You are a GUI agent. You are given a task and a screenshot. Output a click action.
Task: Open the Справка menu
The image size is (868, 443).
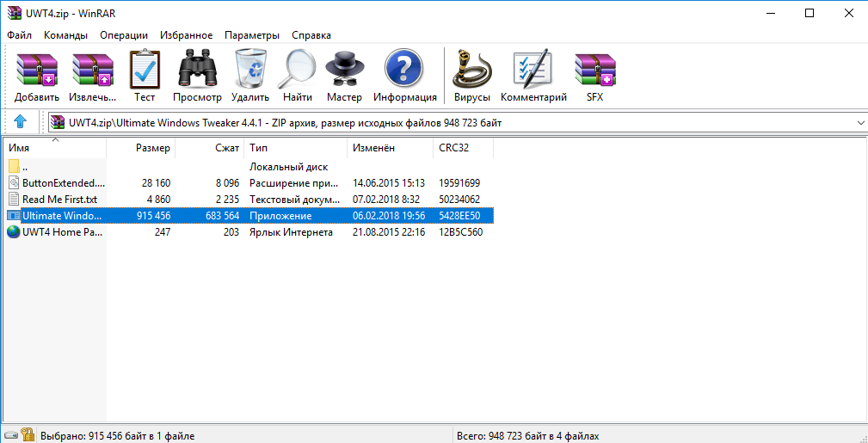311,35
